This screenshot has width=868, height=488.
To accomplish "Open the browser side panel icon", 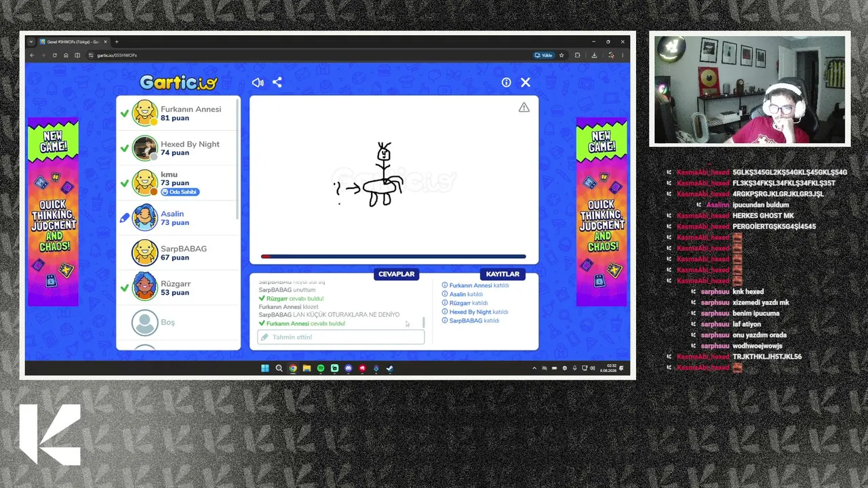I will point(77,55).
